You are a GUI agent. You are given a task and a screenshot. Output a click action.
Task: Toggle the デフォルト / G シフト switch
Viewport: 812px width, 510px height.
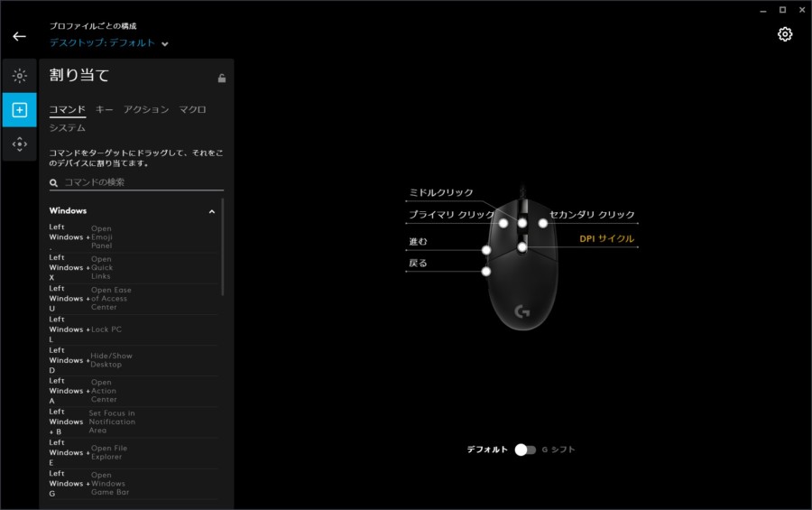(525, 450)
